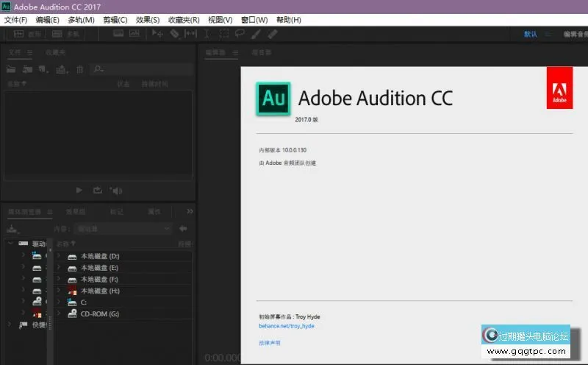
Task: Open the 文件(F) menu
Action: [x=15, y=20]
